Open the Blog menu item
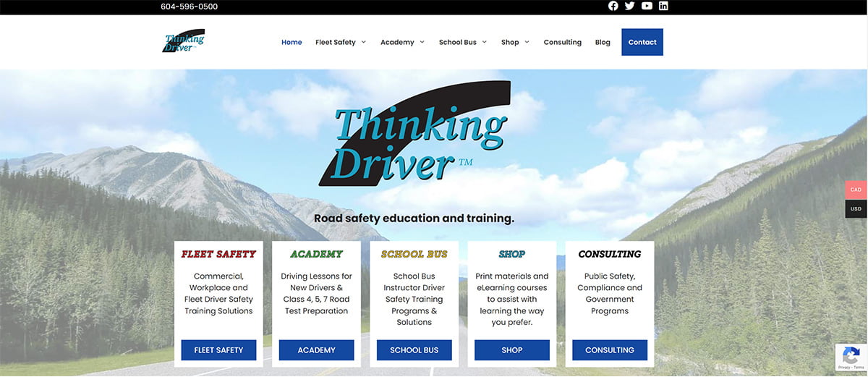The image size is (868, 377). [x=603, y=42]
